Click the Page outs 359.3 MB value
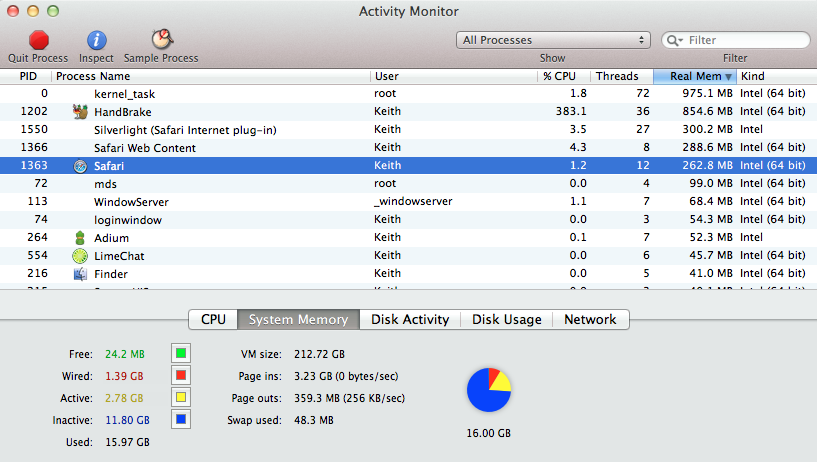 click(x=349, y=398)
